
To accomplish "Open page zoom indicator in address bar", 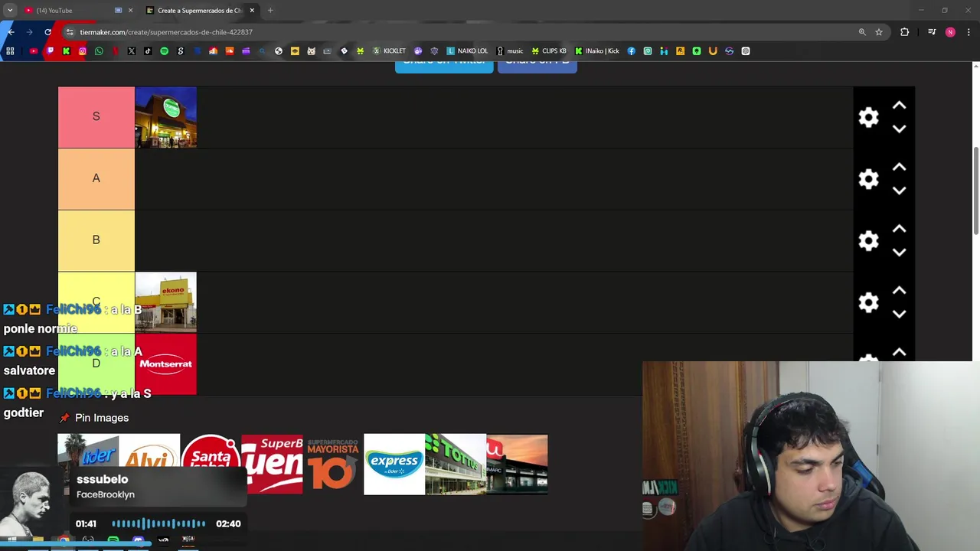I will tap(862, 32).
